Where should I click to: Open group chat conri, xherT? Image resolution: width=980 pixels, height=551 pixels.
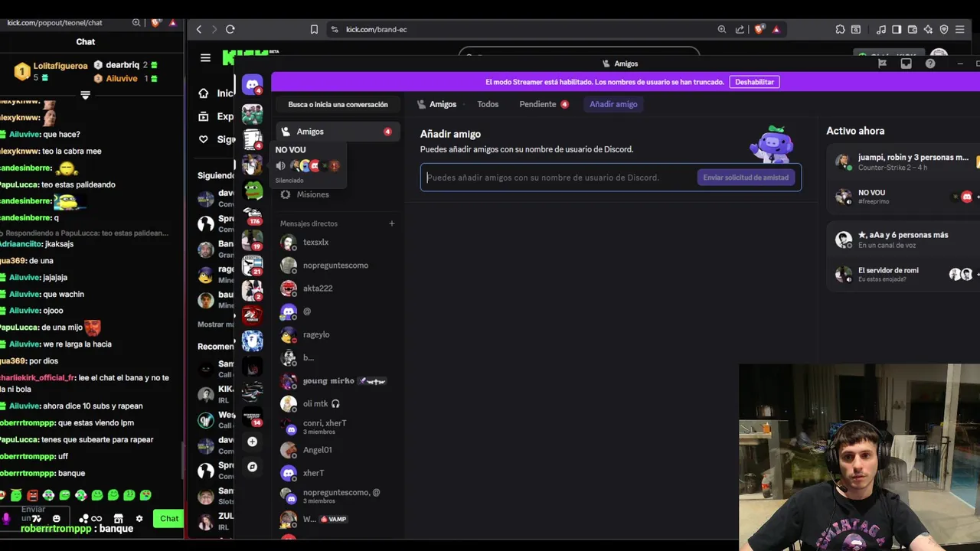pyautogui.click(x=337, y=427)
